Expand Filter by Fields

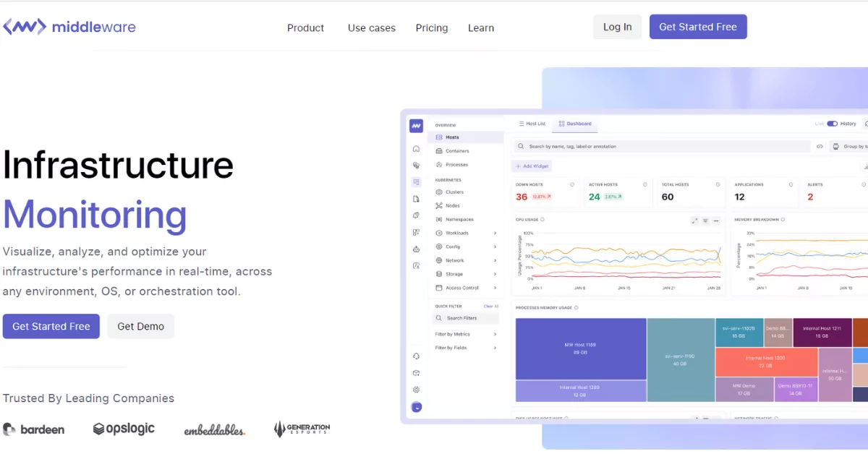[x=466, y=348]
